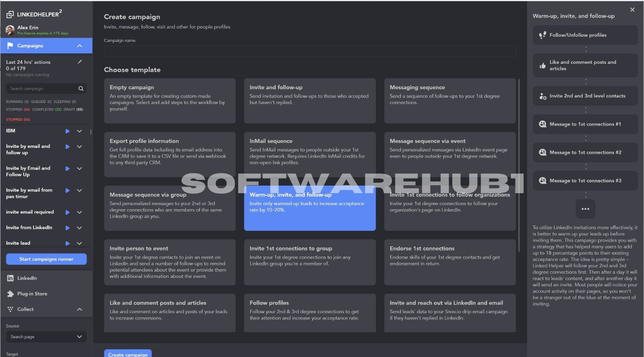Start 'Invite from LinkedIn' campaign play icon

pyautogui.click(x=67, y=228)
